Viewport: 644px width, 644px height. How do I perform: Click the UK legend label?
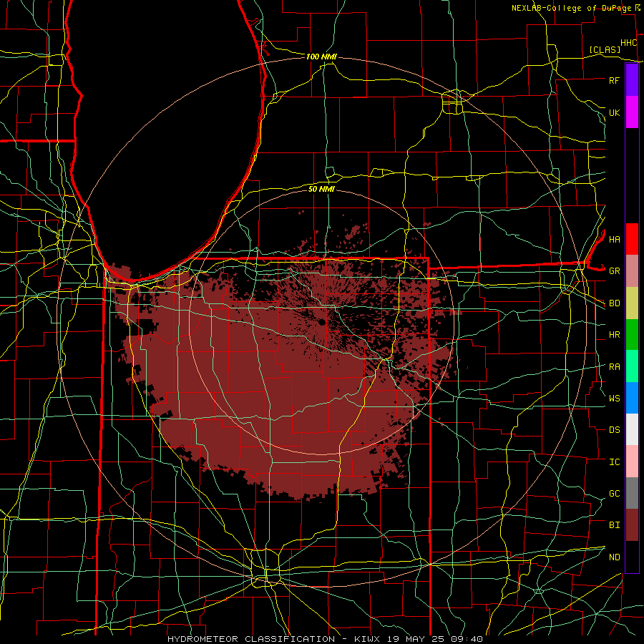pos(614,112)
